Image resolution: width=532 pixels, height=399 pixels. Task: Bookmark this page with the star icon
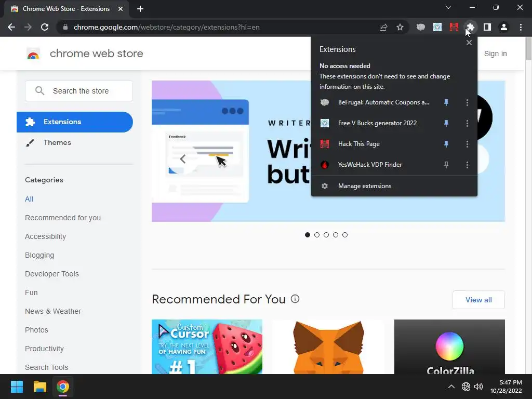click(x=400, y=27)
